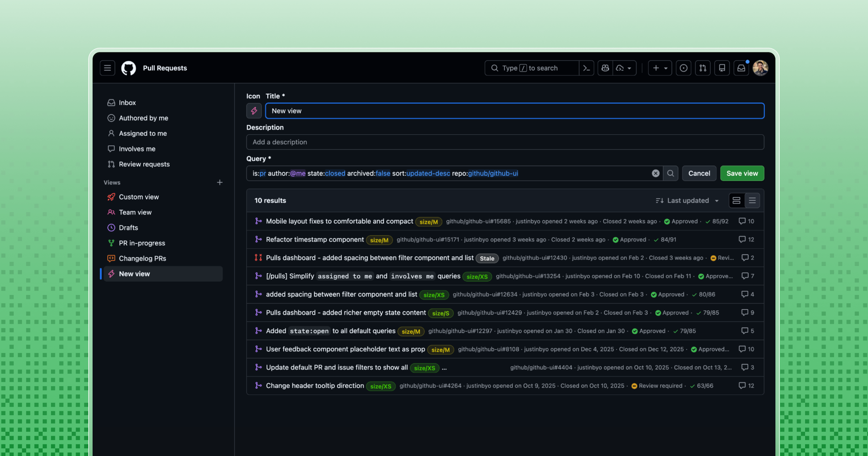
Task: Open Review requests in sidebar
Action: [163, 164]
